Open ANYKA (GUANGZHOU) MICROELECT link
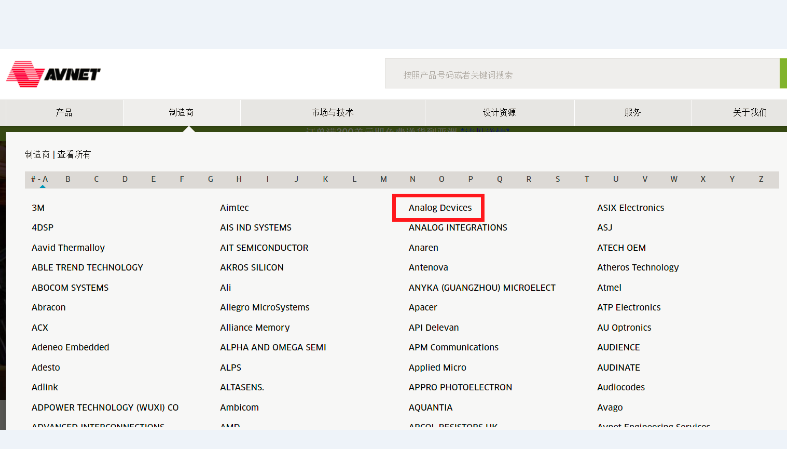787x449 pixels. coord(482,287)
